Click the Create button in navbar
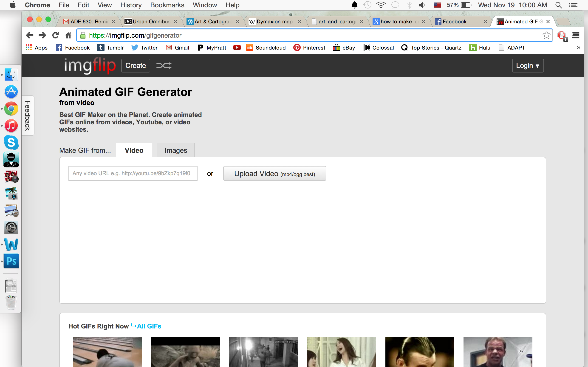The width and height of the screenshot is (588, 367). [x=136, y=66]
